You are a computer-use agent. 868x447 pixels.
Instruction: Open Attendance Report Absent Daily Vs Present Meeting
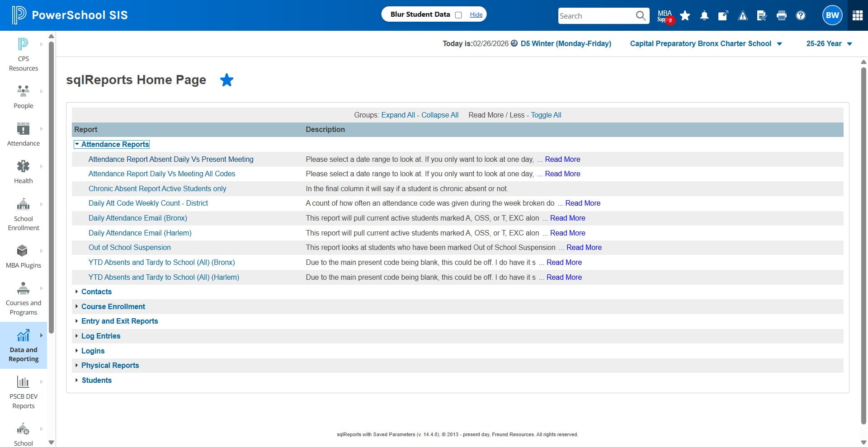[x=171, y=159]
